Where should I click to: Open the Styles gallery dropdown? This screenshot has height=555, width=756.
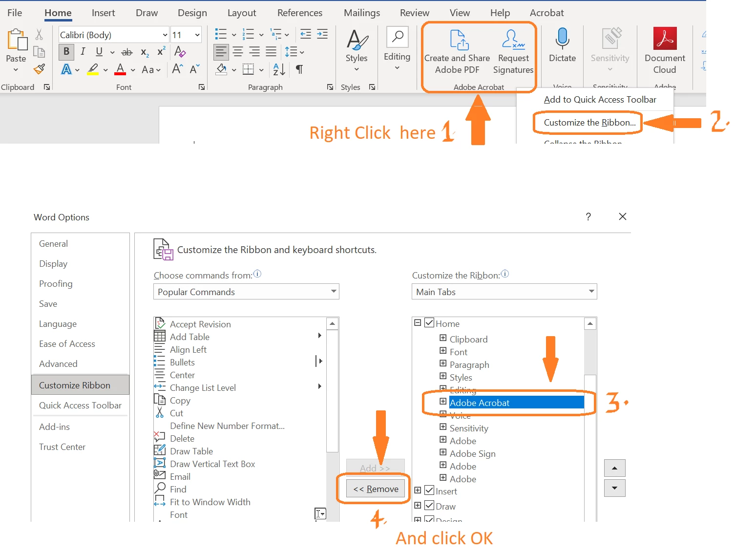click(357, 69)
